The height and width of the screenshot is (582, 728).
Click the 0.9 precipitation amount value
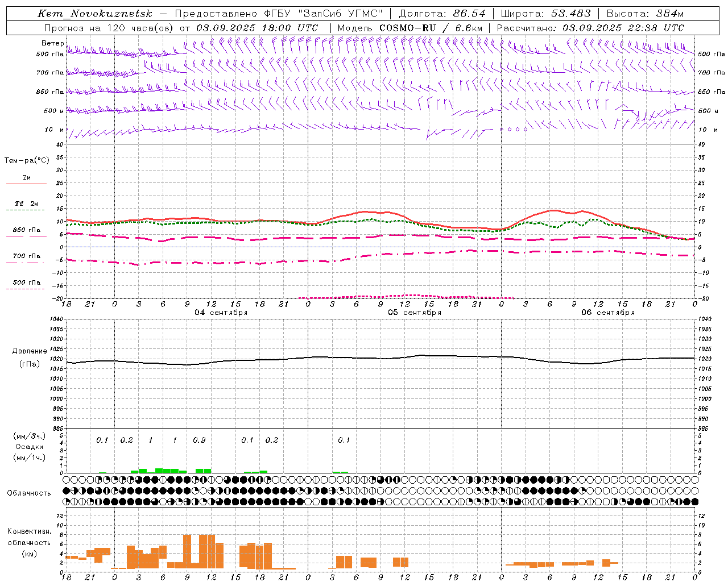[199, 440]
